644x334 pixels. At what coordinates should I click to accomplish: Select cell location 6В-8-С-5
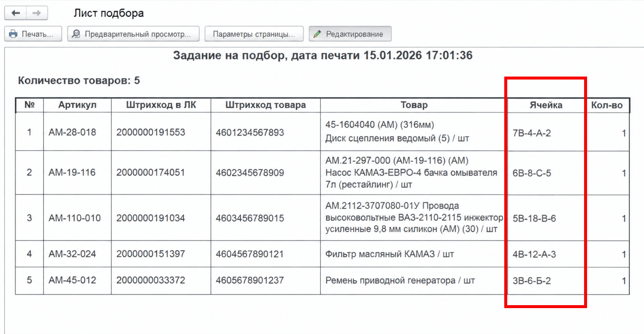tap(546, 173)
